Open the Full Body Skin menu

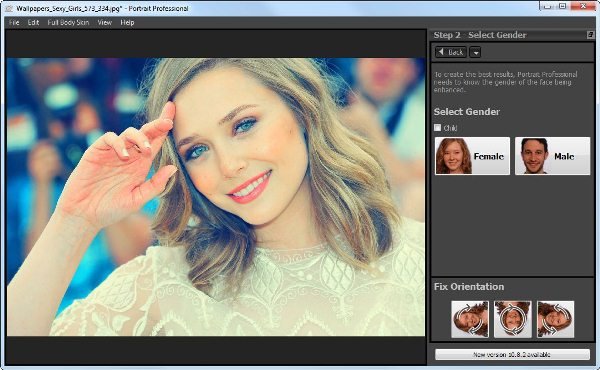(x=68, y=23)
